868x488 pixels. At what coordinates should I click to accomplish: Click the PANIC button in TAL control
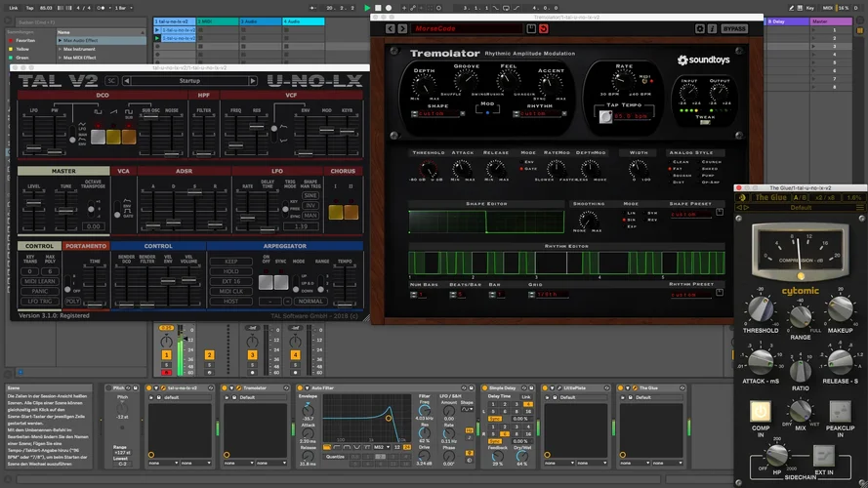click(40, 291)
